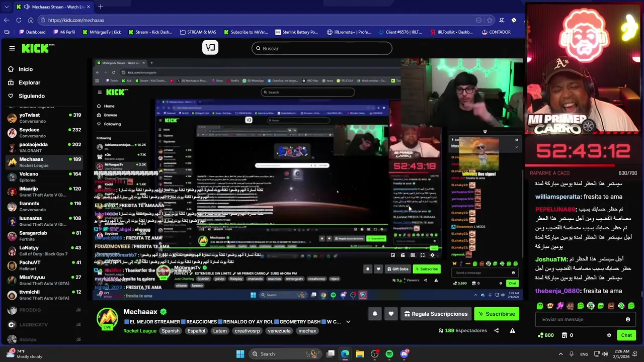Open the Kick hamburger sidebar menu
Viewport: 644px width, 362px height.
tap(12, 48)
